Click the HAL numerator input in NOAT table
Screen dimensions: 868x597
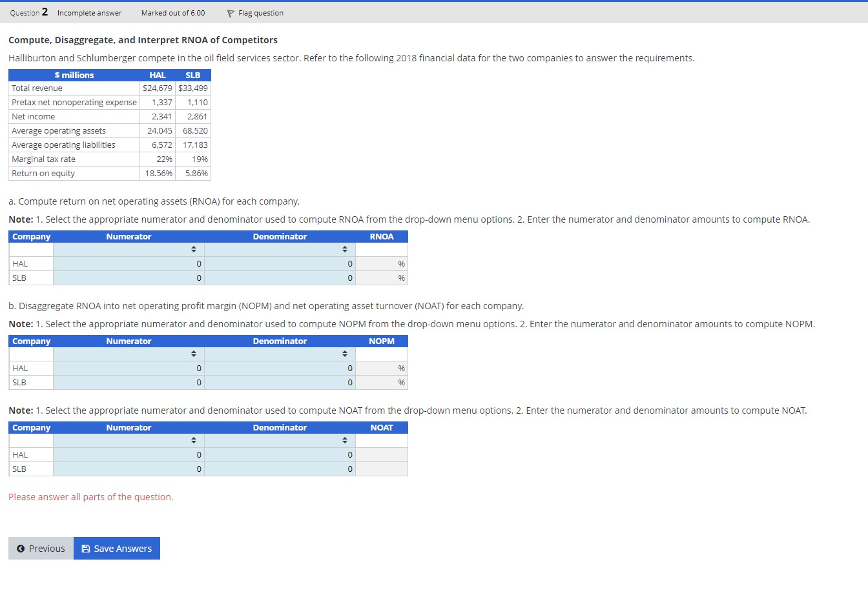[x=128, y=454]
